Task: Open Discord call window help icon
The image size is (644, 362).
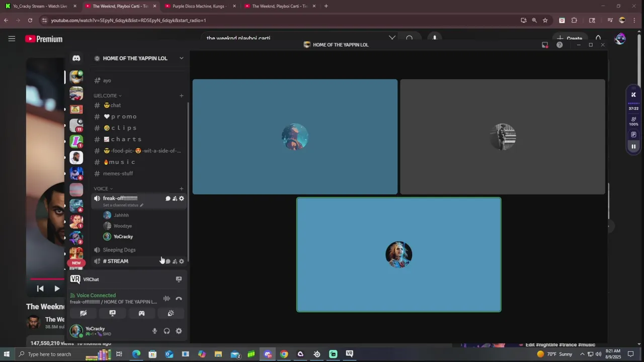Action: click(559, 45)
